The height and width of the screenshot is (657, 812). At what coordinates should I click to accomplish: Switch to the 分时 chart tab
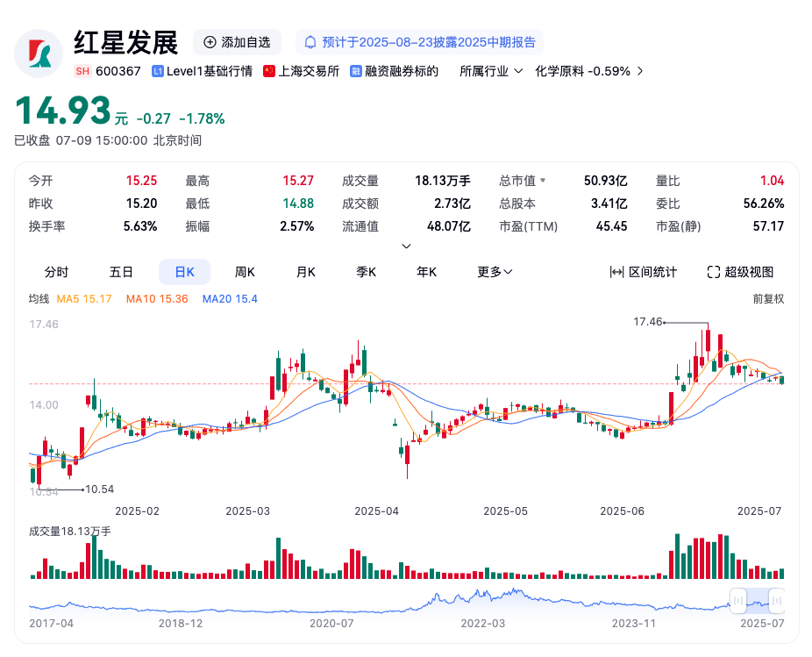pyautogui.click(x=56, y=272)
